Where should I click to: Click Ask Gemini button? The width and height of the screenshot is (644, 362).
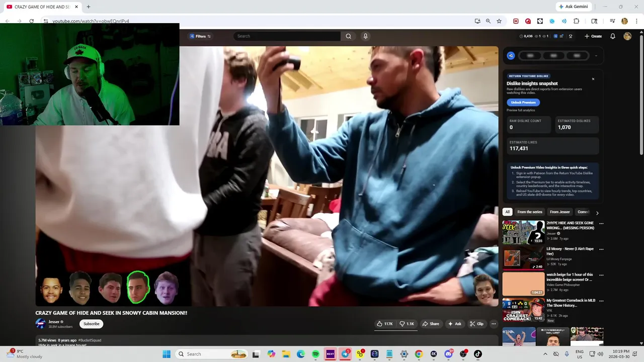click(x=573, y=7)
